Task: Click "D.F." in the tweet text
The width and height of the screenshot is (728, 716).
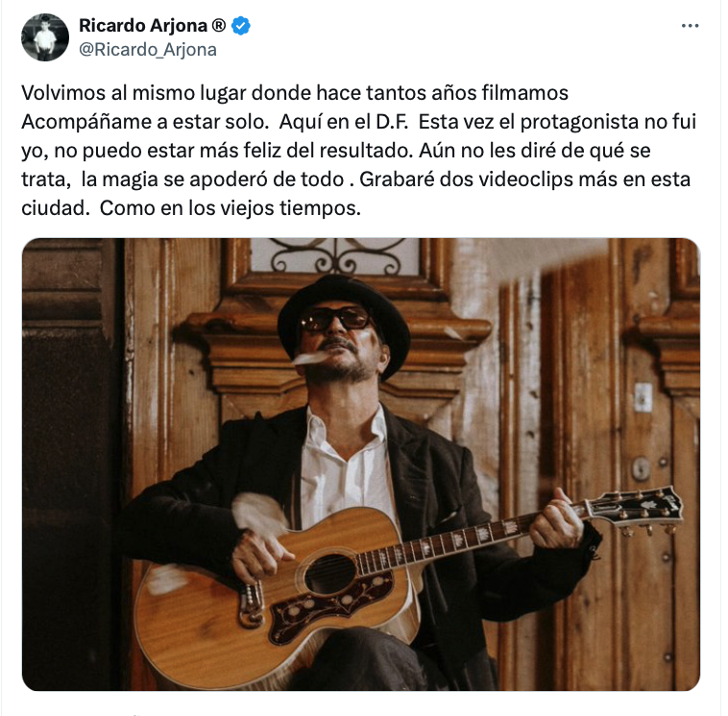Action: [x=392, y=122]
